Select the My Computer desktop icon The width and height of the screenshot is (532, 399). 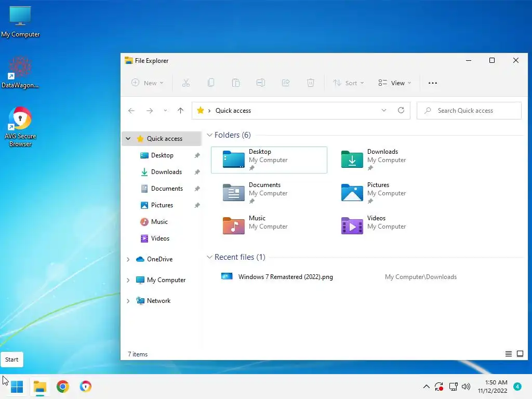[20, 22]
